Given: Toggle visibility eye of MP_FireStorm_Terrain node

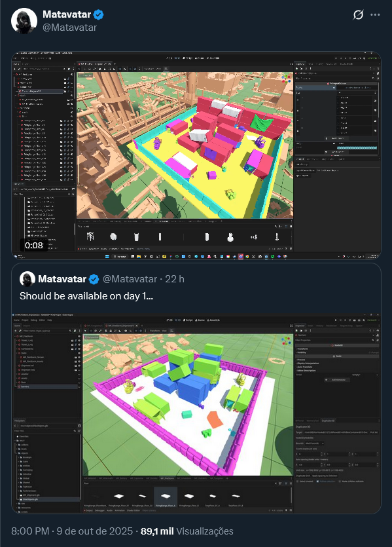Looking at the screenshot, I should tap(79, 357).
